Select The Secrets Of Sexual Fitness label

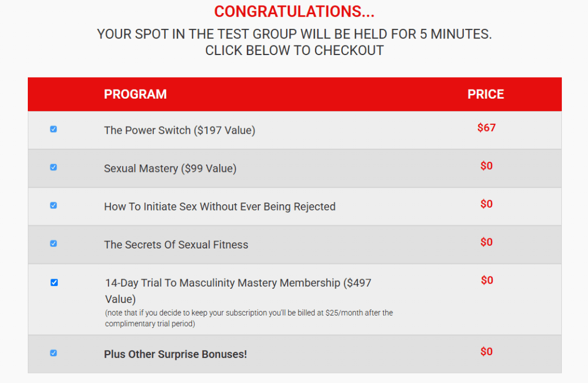[176, 245]
